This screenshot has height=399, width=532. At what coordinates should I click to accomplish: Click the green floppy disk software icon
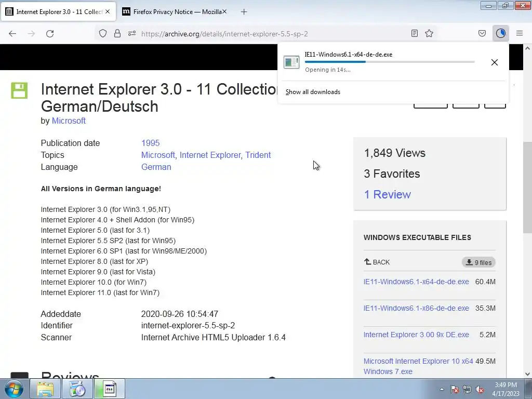[19, 90]
